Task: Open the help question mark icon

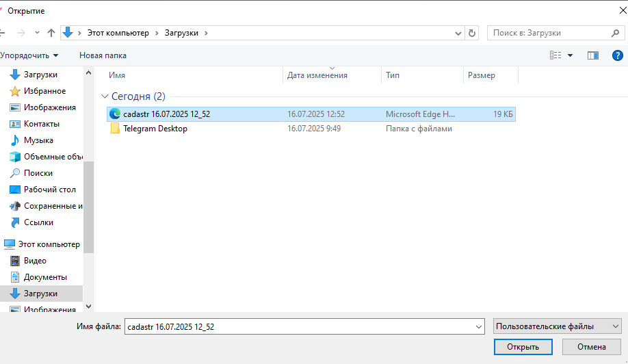Action: click(x=616, y=55)
